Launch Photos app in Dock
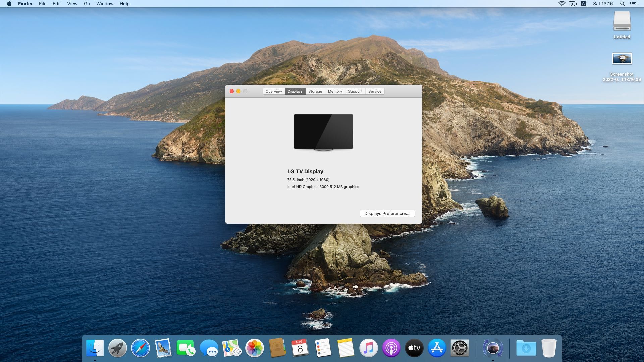 tap(255, 348)
